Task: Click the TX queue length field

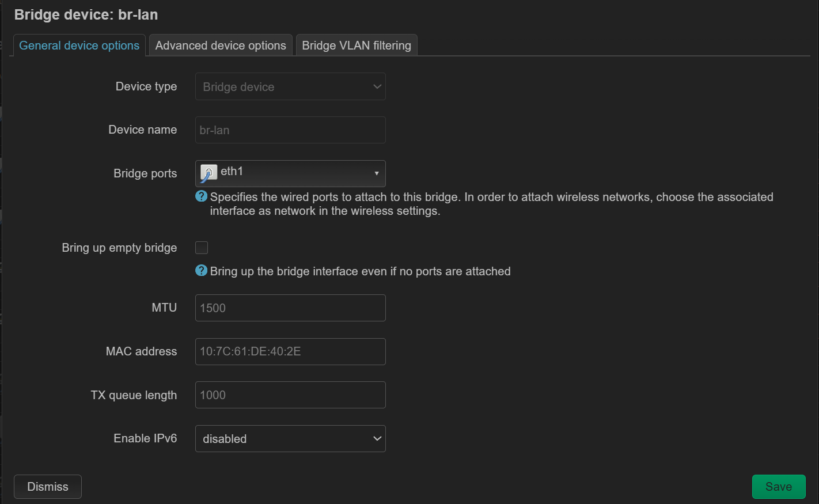Action: click(x=290, y=395)
